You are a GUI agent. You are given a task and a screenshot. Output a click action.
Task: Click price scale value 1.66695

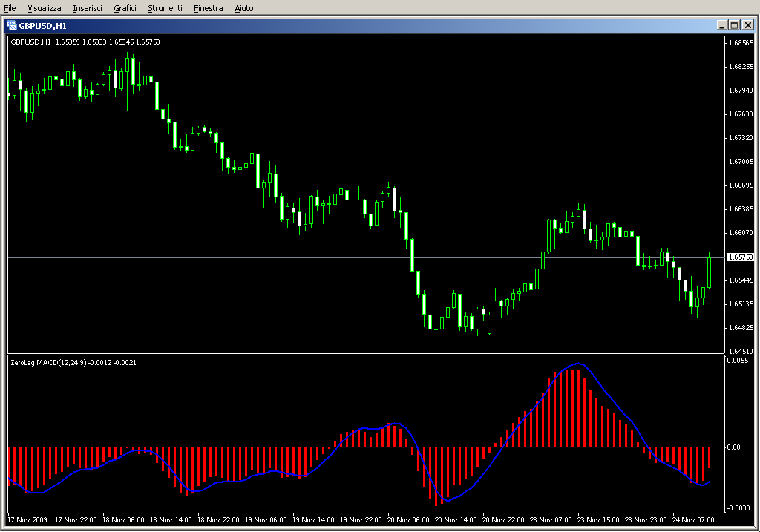[741, 185]
